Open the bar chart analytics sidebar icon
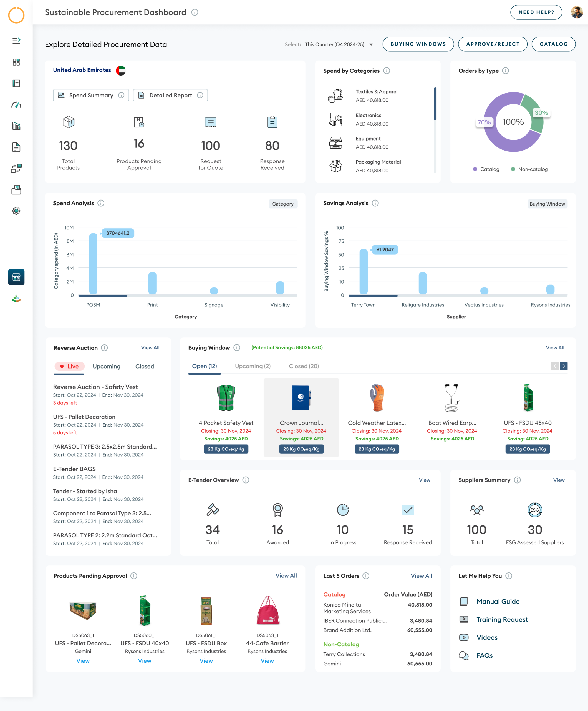The height and width of the screenshot is (711, 588). 16,126
